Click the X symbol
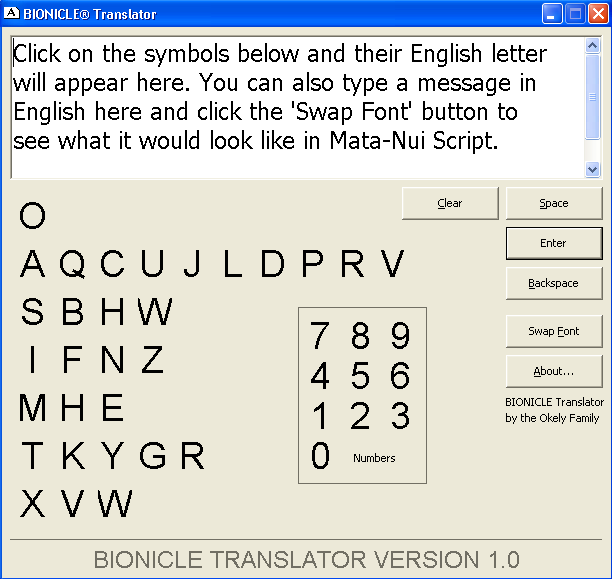This screenshot has height=579, width=612. [x=32, y=504]
